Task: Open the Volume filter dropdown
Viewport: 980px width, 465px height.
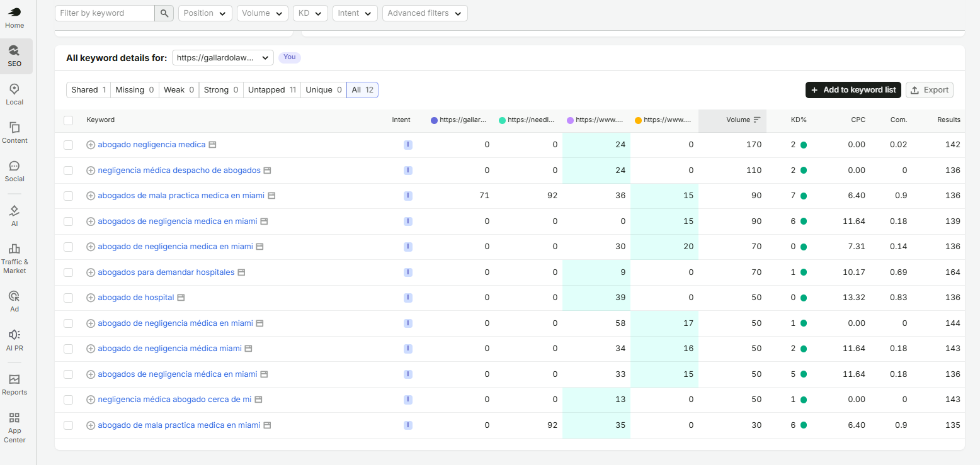Action: [263, 13]
